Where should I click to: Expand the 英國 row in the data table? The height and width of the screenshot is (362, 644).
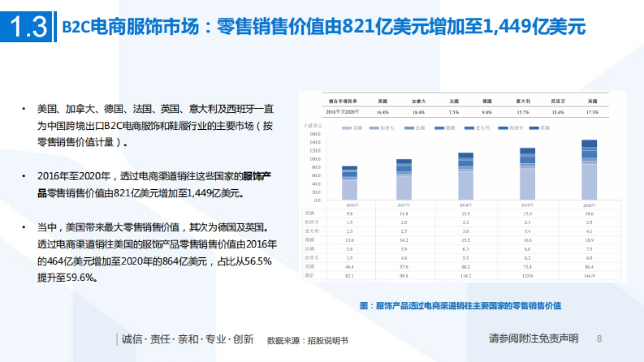pyautogui.click(x=309, y=214)
